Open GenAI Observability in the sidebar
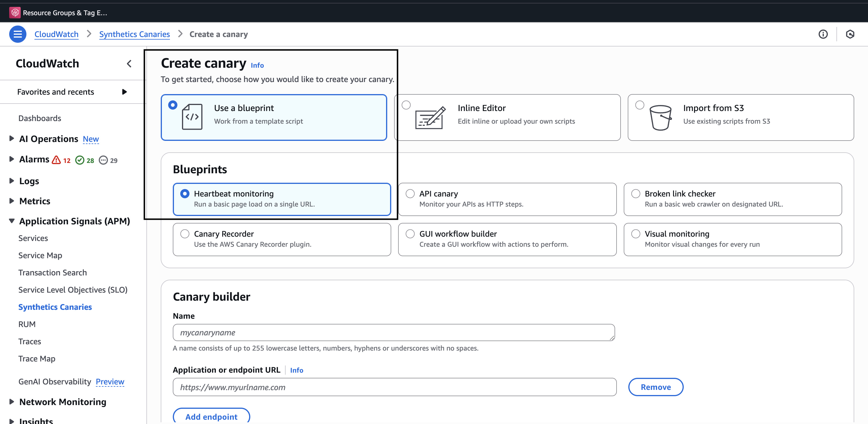The width and height of the screenshot is (868, 424). (55, 382)
